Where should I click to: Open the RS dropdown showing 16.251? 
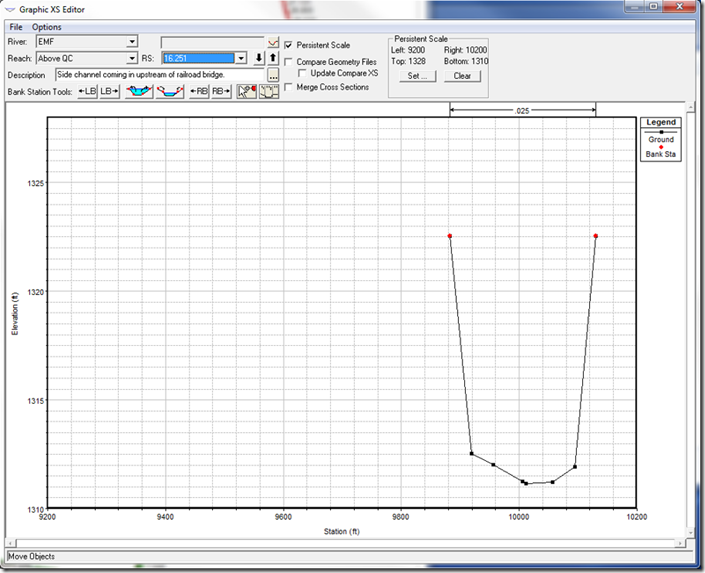coord(241,58)
